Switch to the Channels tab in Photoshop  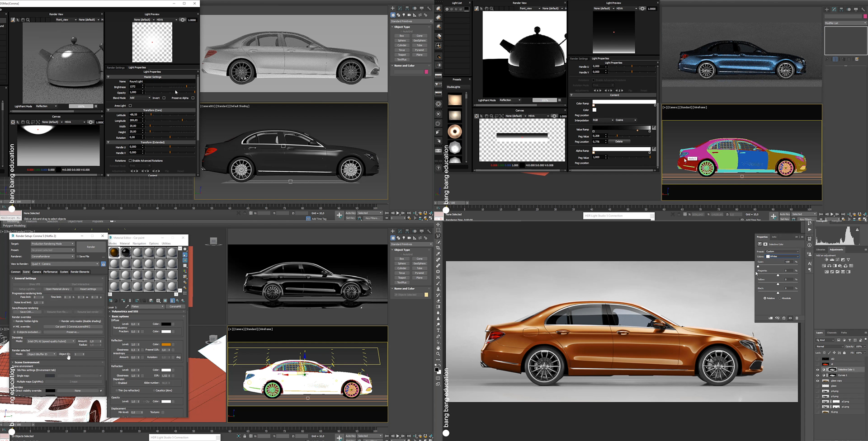[831, 333]
